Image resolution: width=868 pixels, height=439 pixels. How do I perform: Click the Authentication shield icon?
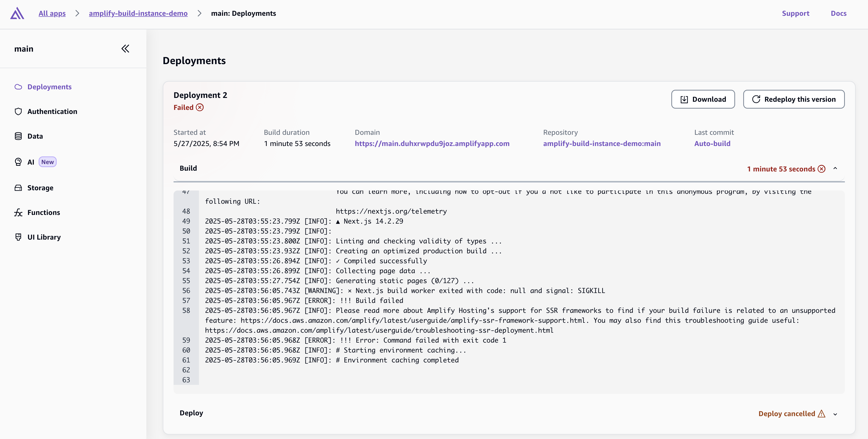[x=18, y=112]
